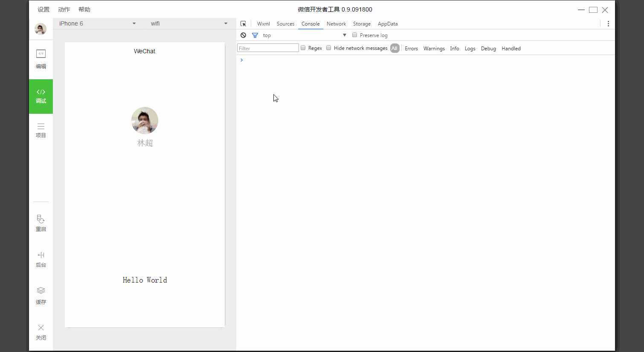644x352 pixels.
Task: Open the 编辑 (Edit) sidebar icon
Action: point(41,59)
